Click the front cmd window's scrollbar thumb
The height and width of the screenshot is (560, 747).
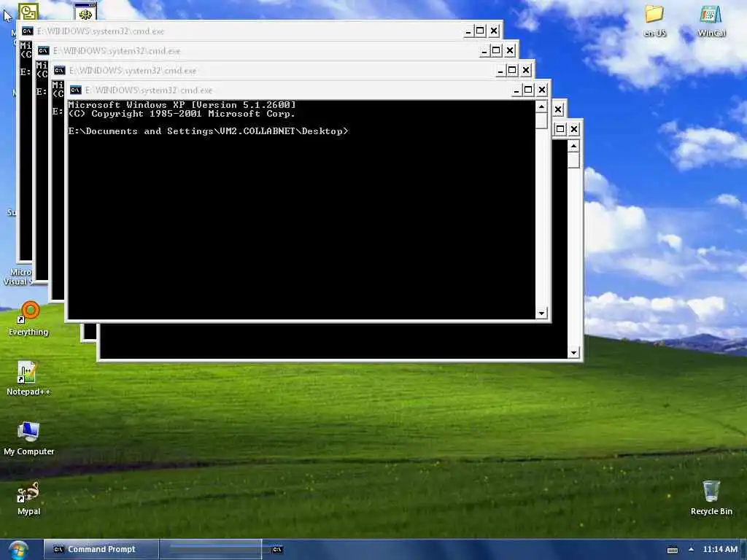tap(541, 120)
